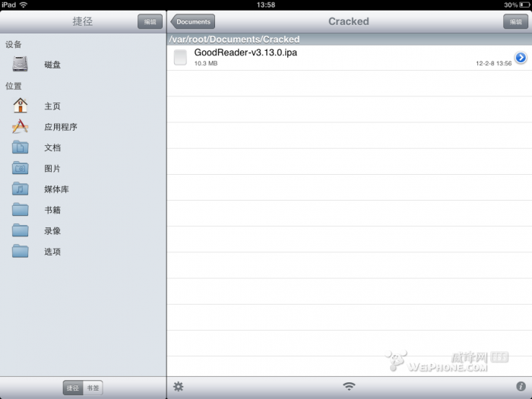Select the 应用程序 label

coord(61,127)
